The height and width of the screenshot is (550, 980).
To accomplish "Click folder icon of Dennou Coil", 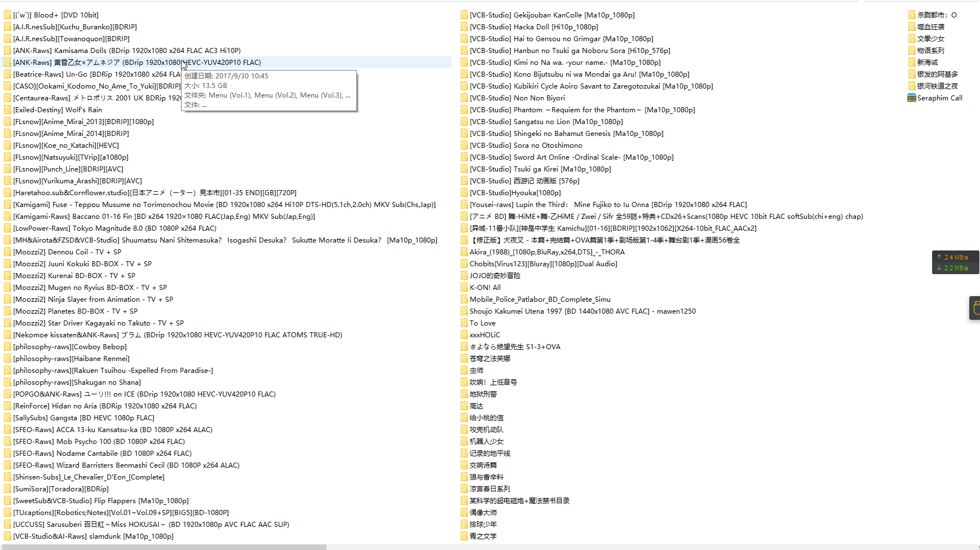I will (x=7, y=252).
